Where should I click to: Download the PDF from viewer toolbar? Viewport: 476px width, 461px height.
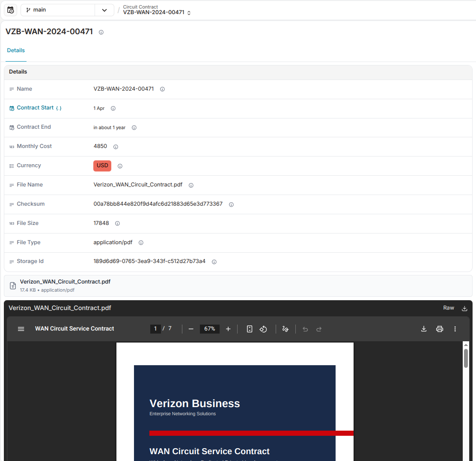tap(424, 329)
